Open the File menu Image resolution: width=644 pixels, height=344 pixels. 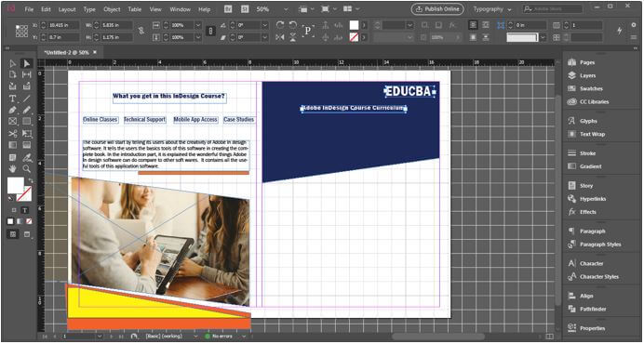click(x=29, y=9)
